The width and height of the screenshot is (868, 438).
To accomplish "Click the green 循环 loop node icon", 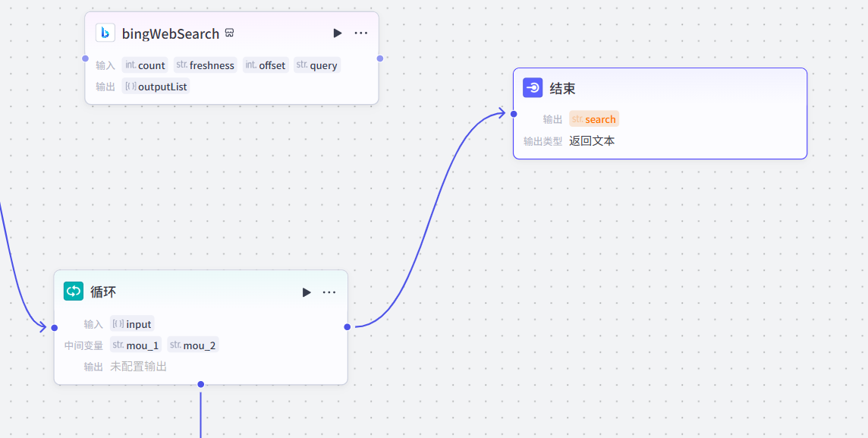I will click(74, 291).
